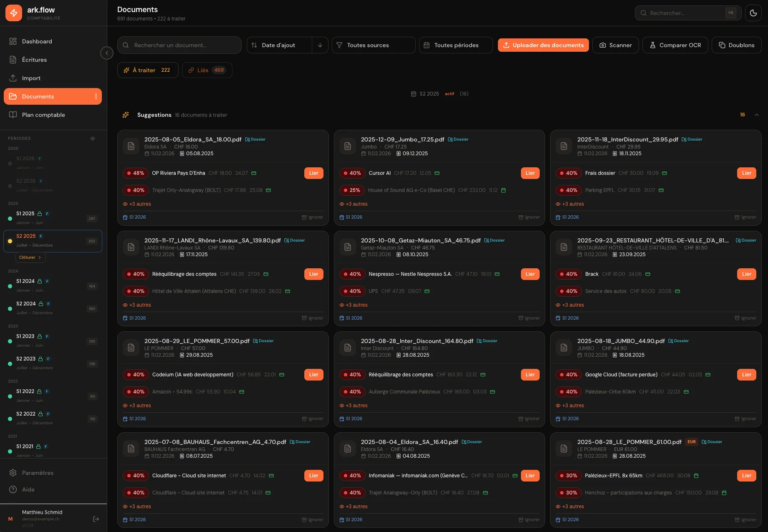Click Clôturer for period S2 2025

[30, 257]
